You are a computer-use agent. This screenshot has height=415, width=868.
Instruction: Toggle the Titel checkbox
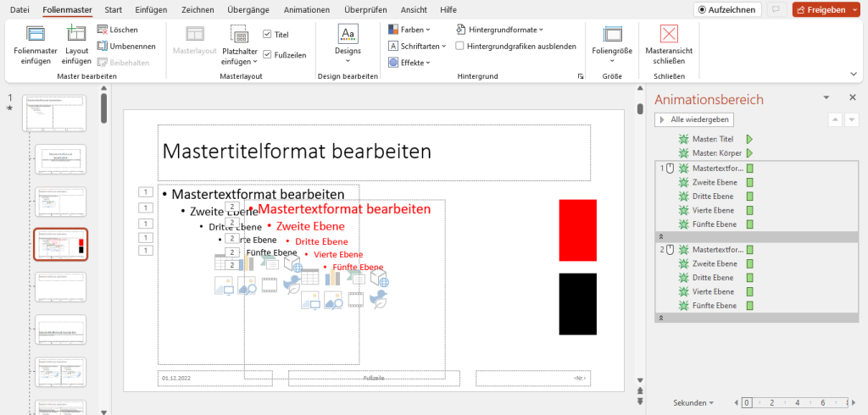click(268, 35)
